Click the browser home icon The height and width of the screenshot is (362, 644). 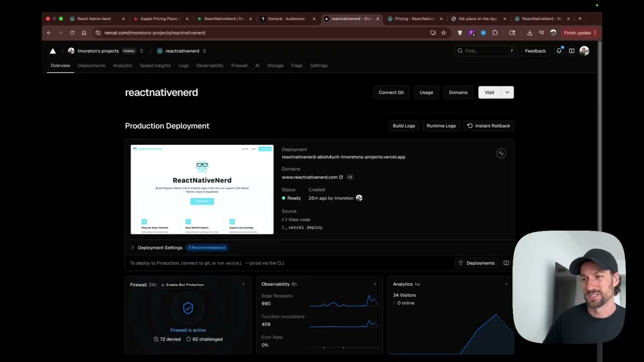[84, 33]
